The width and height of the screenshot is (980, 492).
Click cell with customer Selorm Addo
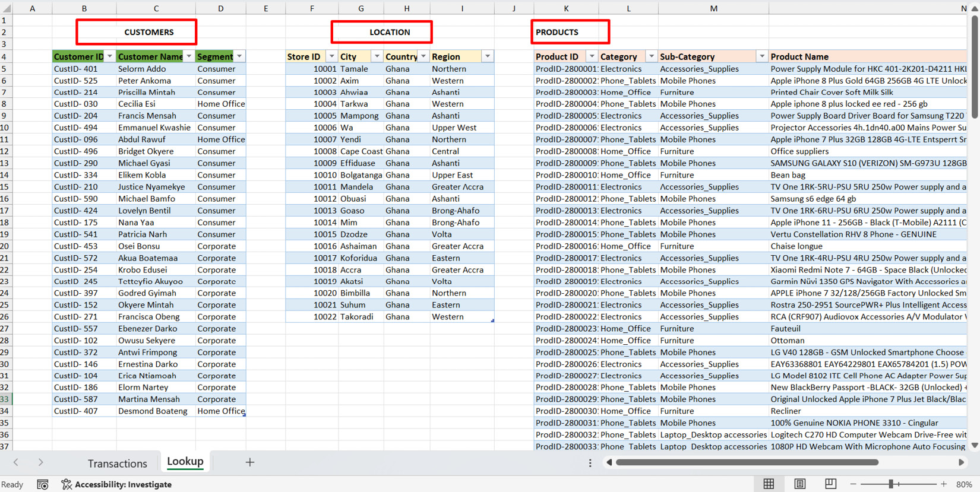(156, 69)
